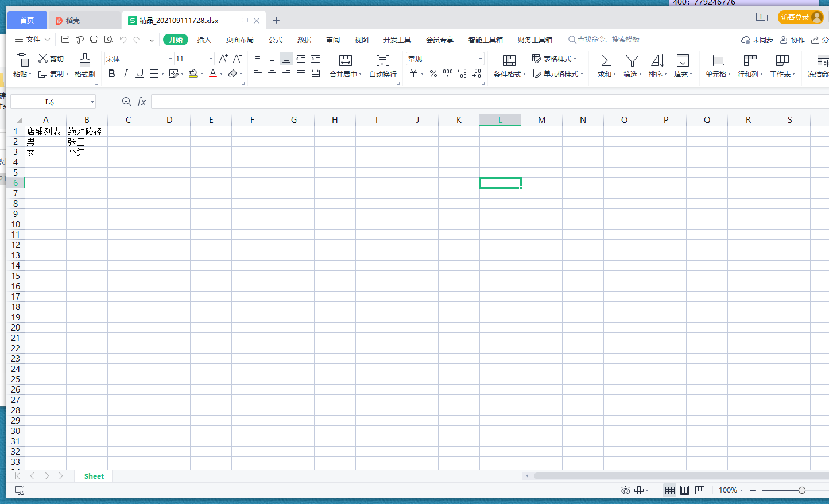
Task: Open the Formulas (公式) tab
Action: pos(276,40)
